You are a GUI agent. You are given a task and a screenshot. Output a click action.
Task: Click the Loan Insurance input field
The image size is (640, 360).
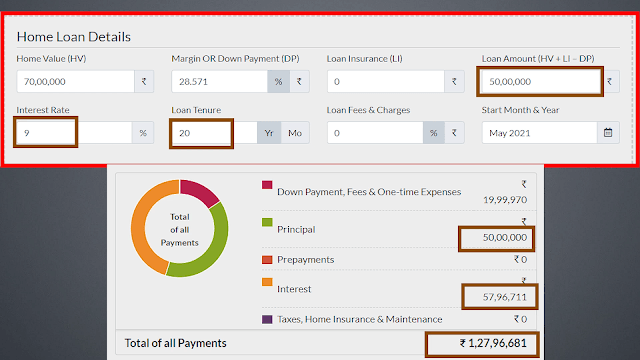386,81
